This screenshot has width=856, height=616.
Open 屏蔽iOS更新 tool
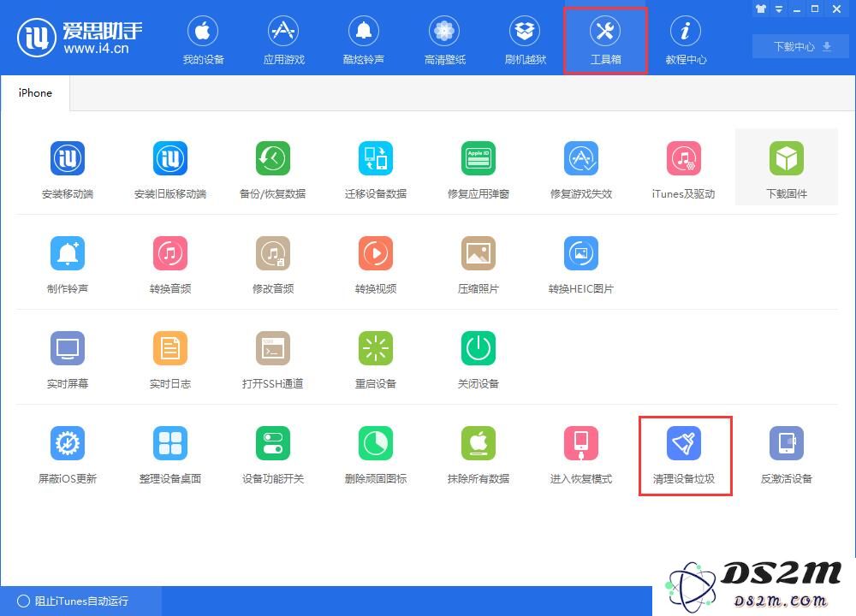pyautogui.click(x=68, y=454)
